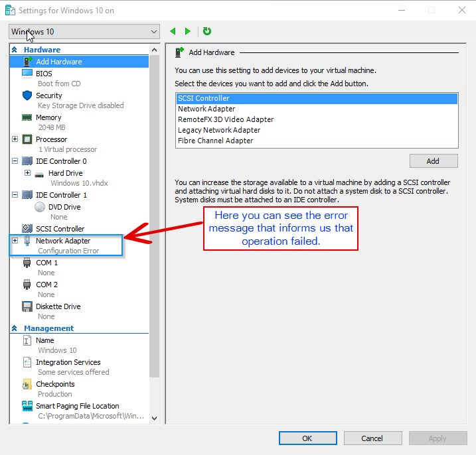Collapse the IDE Controller 1 node
The width and height of the screenshot is (476, 455).
click(x=15, y=195)
